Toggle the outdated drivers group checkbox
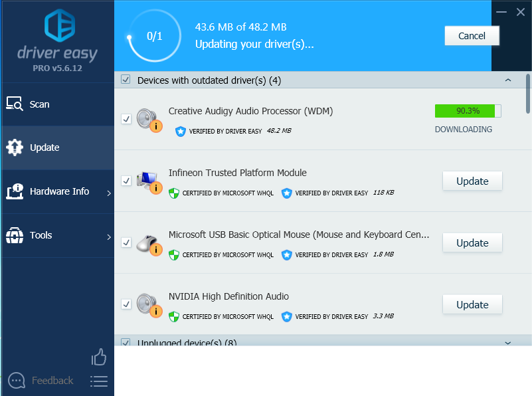This screenshot has height=396, width=532. pyautogui.click(x=126, y=80)
